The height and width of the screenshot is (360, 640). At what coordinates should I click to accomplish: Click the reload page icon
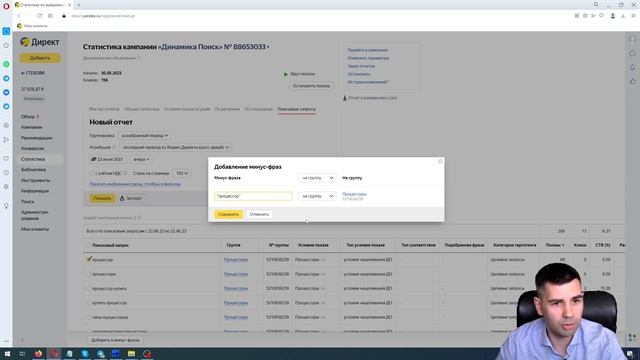(40, 16)
